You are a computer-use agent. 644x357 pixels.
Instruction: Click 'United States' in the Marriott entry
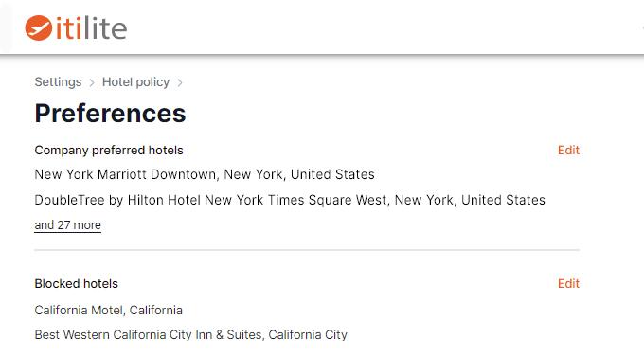pos(332,174)
